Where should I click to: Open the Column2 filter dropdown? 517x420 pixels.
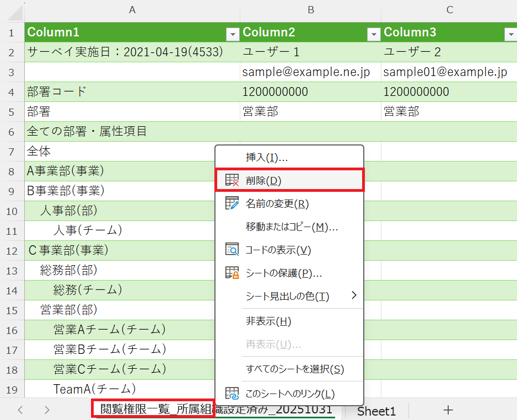(x=374, y=34)
